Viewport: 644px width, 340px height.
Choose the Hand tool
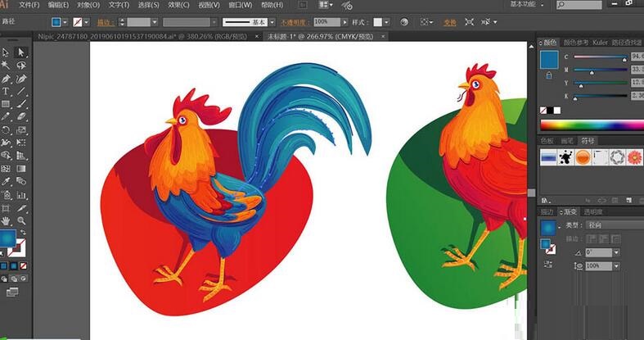pyautogui.click(x=6, y=220)
